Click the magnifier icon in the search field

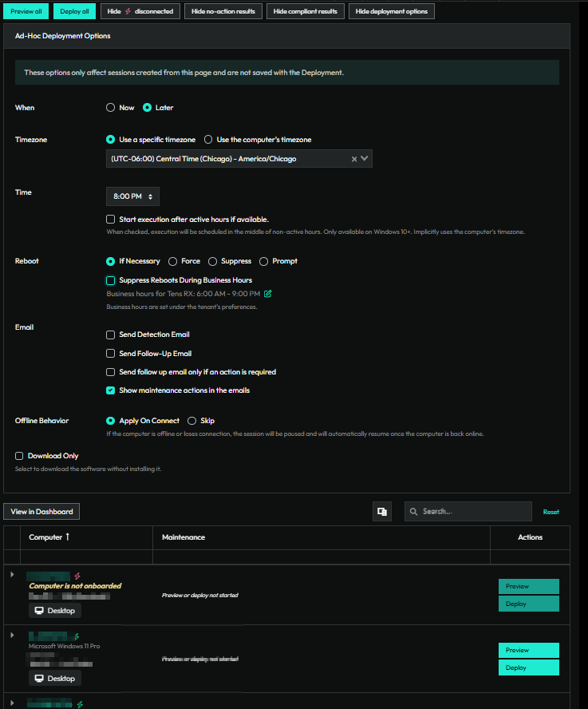(x=414, y=512)
